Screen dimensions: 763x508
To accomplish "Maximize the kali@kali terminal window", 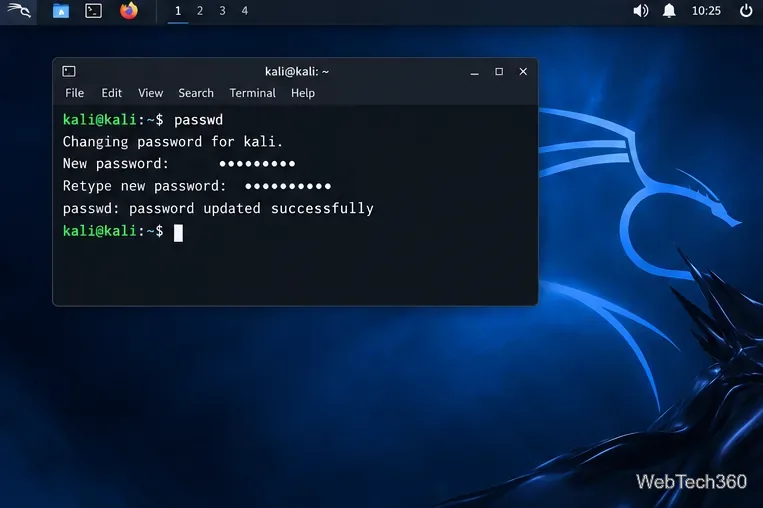I will (x=499, y=72).
